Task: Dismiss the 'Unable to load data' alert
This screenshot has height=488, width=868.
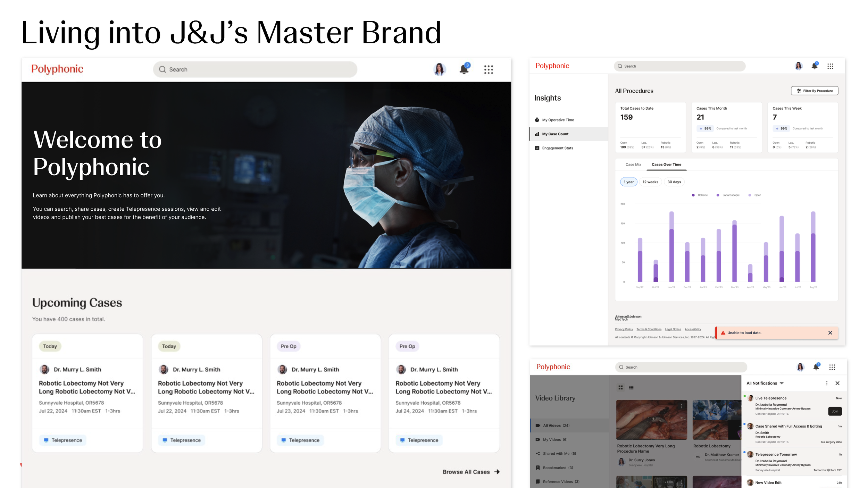Action: [830, 333]
